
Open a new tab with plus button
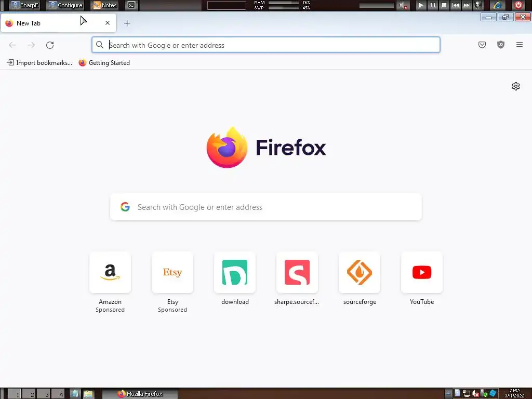point(127,23)
